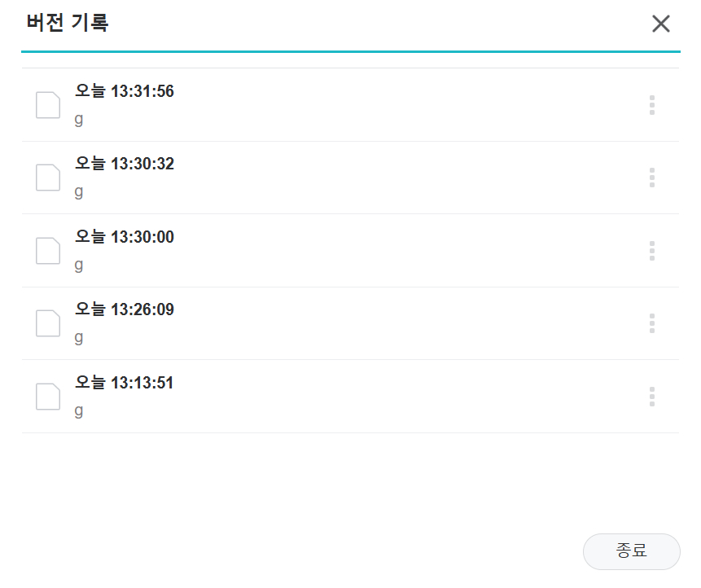This screenshot has height=588, width=701.
Task: Click the 'g' author label under 13:31:56
Action: coord(79,120)
